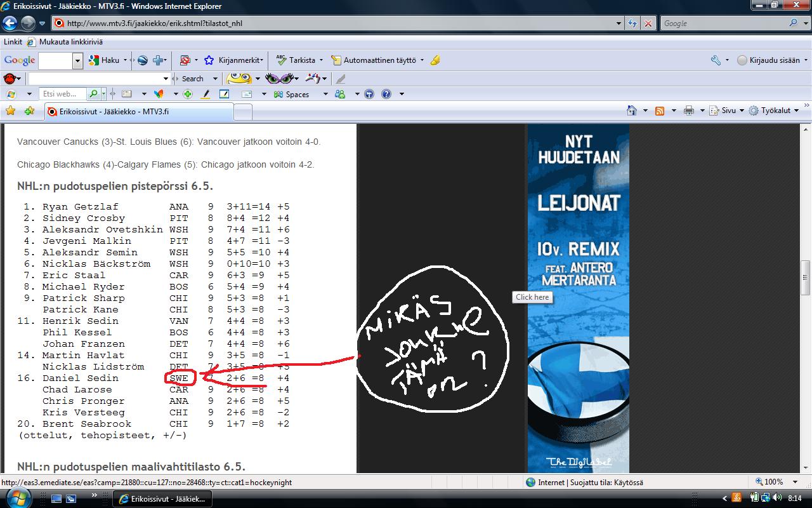This screenshot has width=812, height=508.
Task: Expand Kirjaudu sisään dropdown
Action: [x=806, y=60]
